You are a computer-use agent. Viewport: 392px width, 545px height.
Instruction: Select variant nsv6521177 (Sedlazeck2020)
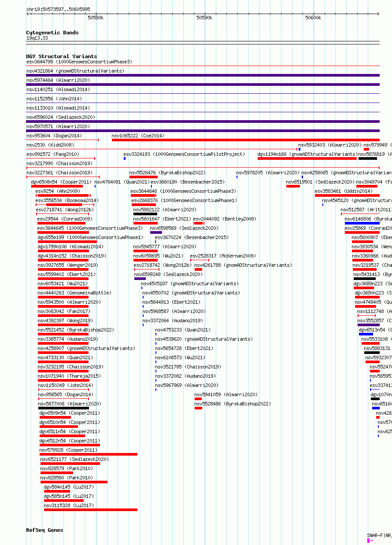74,459
